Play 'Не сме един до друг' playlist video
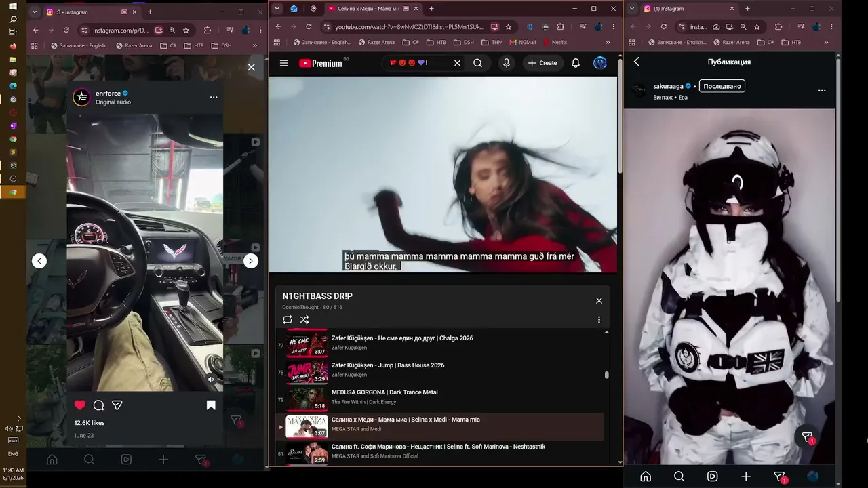 [x=439, y=343]
